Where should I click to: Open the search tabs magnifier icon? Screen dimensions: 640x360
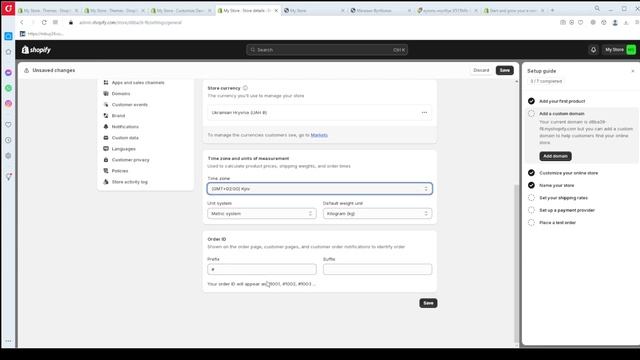597,8
